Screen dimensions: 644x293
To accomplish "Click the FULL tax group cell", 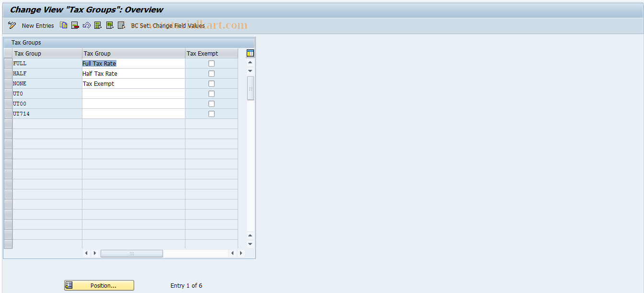I will 47,63.
